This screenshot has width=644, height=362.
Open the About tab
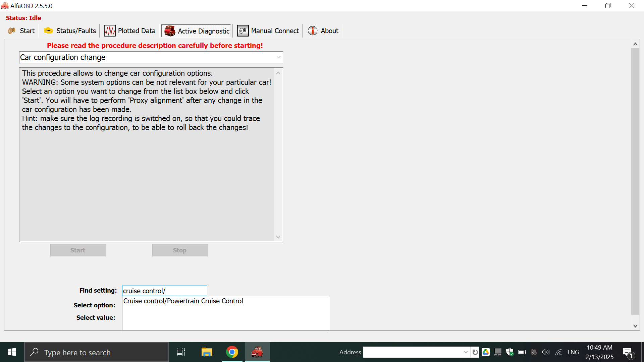pos(323,31)
